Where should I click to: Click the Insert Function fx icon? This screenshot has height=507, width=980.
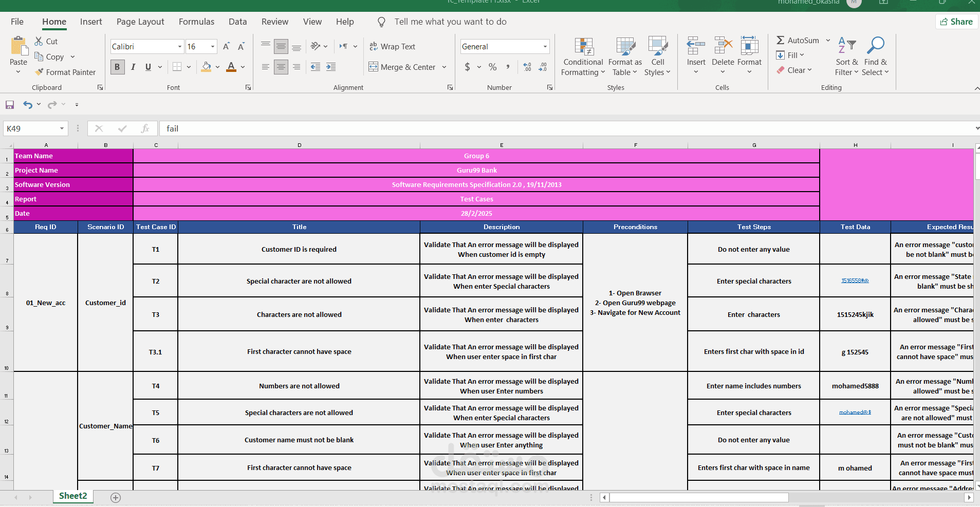pyautogui.click(x=145, y=128)
